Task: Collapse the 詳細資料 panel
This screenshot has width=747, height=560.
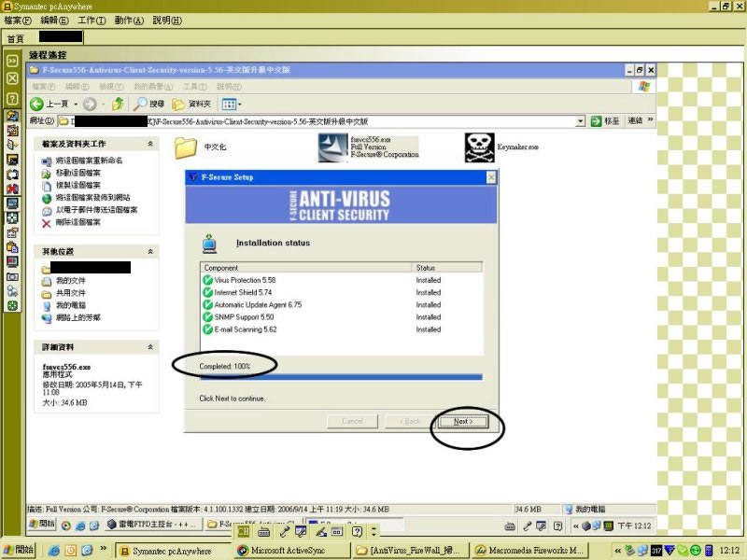Action: pyautogui.click(x=150, y=346)
